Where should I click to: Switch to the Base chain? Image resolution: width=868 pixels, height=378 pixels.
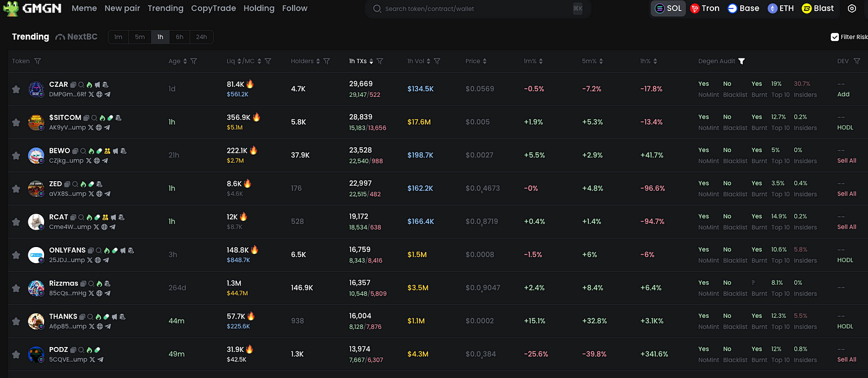point(743,9)
